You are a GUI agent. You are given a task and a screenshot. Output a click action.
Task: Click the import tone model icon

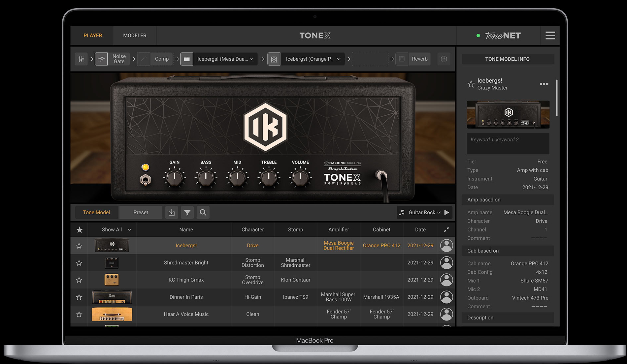[172, 213]
